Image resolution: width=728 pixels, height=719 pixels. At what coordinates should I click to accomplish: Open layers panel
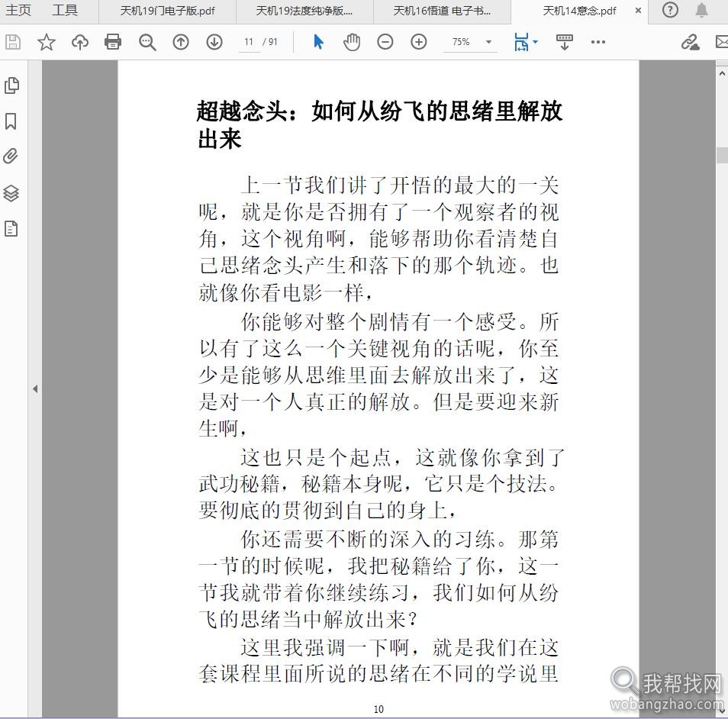pyautogui.click(x=11, y=193)
